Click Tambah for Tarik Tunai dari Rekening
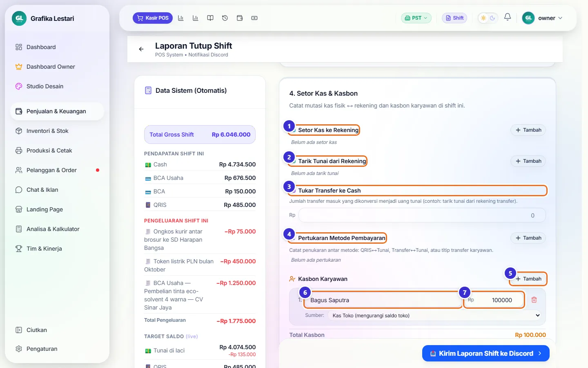Screen dimensions: 588x368 pos(528,161)
